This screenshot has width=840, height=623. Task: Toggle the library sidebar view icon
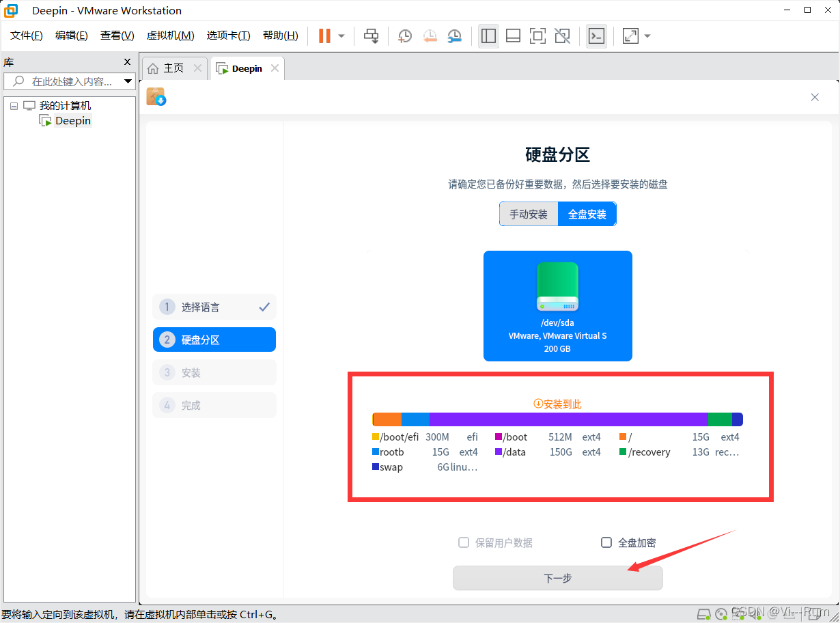[x=488, y=36]
